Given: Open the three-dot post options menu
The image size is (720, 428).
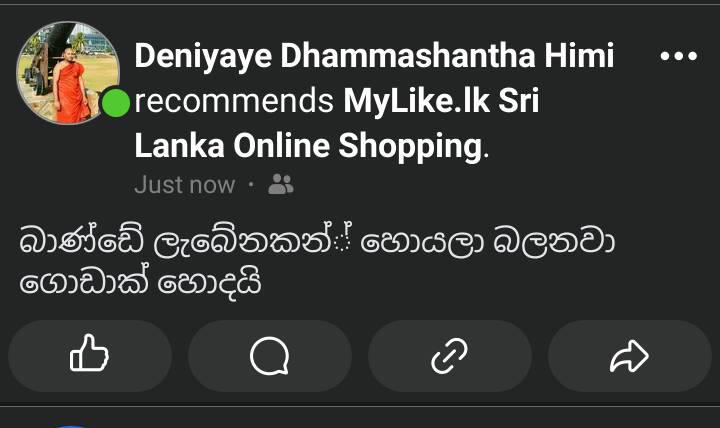Looking at the screenshot, I should 679,56.
